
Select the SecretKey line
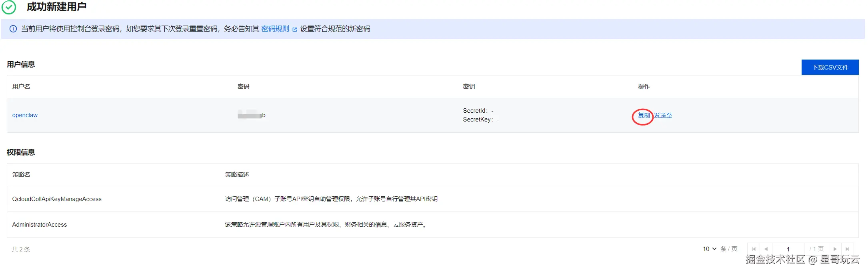(x=481, y=120)
